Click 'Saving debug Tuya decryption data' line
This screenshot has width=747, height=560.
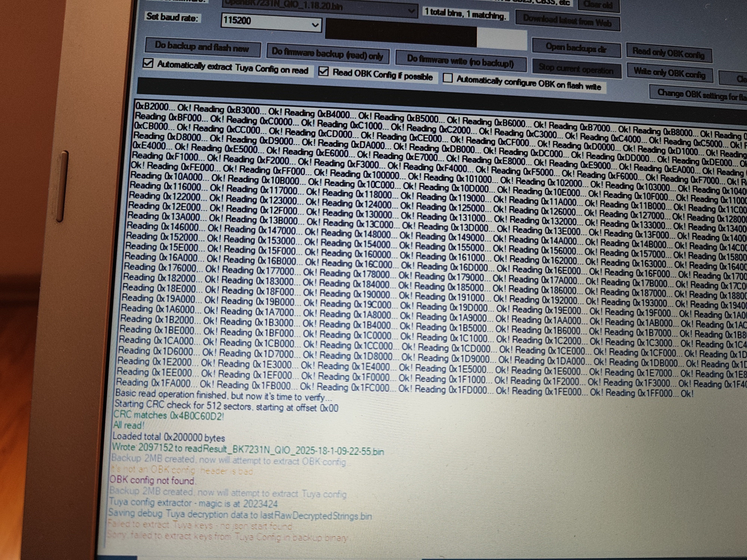pyautogui.click(x=240, y=514)
